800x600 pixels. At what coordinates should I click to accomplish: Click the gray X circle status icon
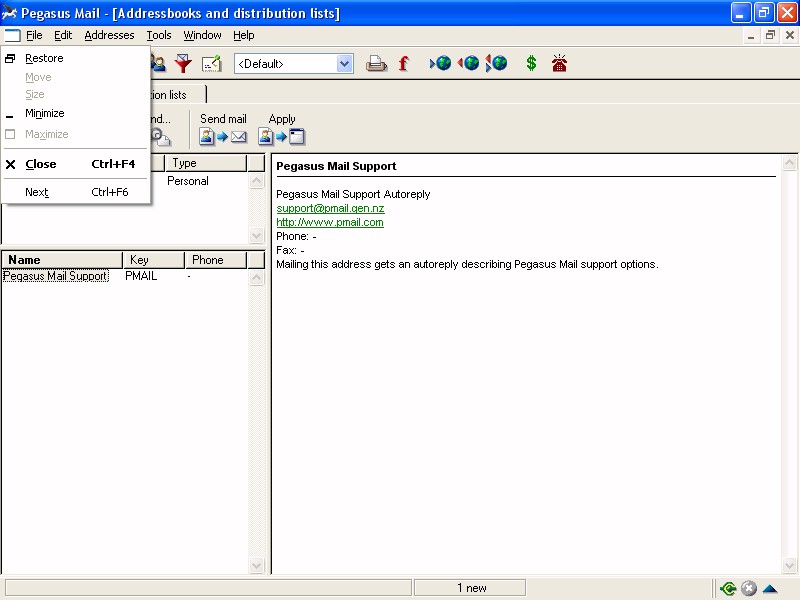[748, 588]
